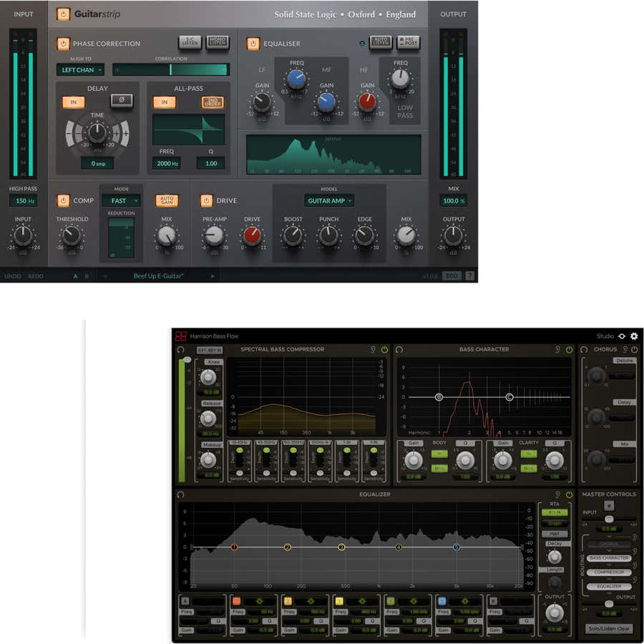644x644 pixels.
Task: Click Undo in Guitarstrip bottom bar
Action: tap(13, 276)
